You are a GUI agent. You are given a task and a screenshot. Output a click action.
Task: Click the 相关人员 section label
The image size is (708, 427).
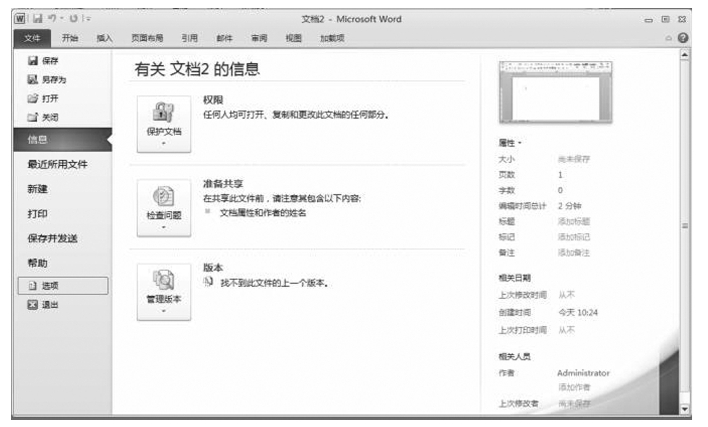pos(514,357)
